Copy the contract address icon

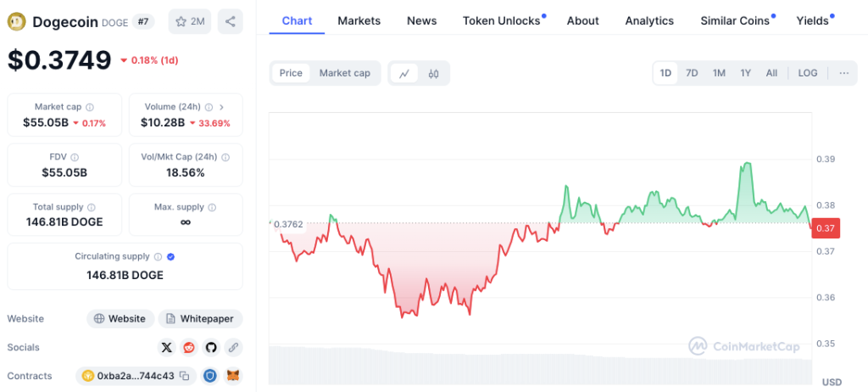click(x=184, y=376)
